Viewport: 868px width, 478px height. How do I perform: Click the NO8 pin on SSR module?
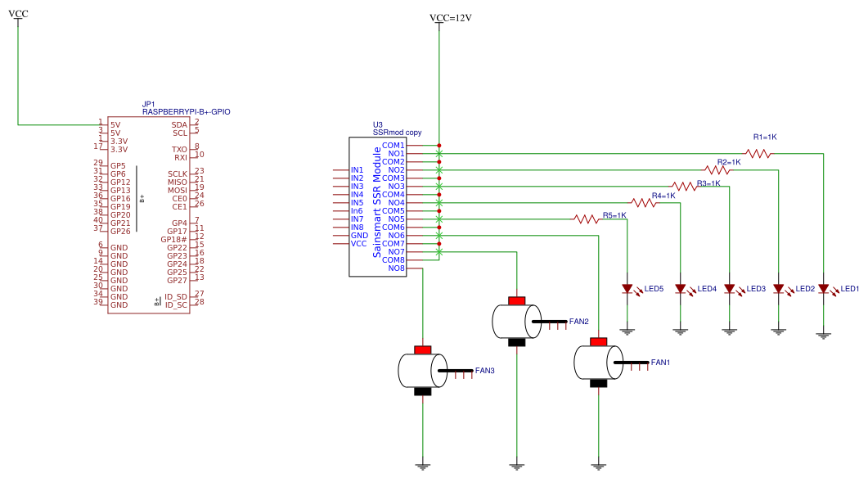(x=396, y=268)
